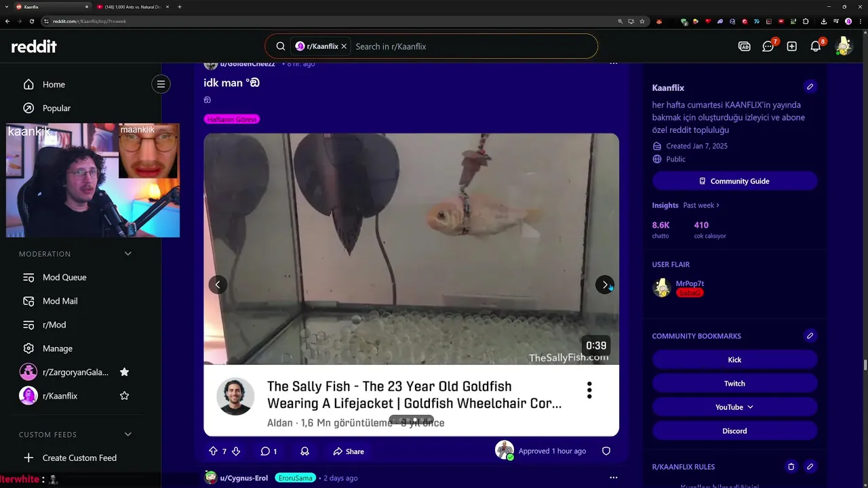
Task: Open the Twitch bookmark
Action: (x=734, y=383)
